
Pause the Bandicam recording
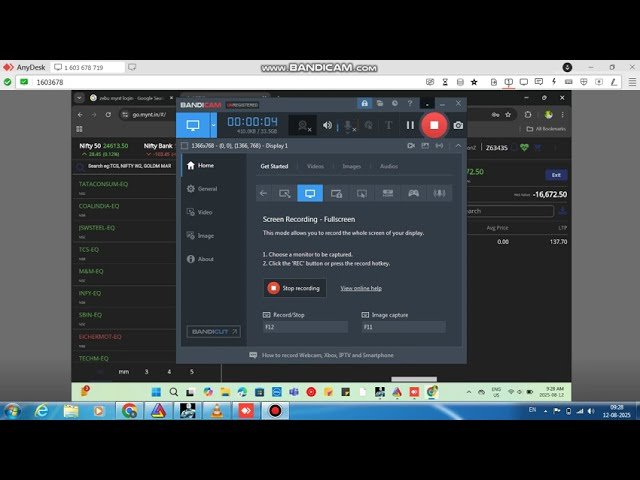tap(410, 125)
